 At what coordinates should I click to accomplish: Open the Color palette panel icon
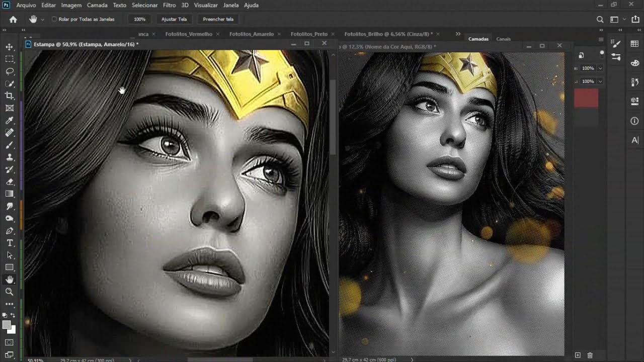point(634,63)
